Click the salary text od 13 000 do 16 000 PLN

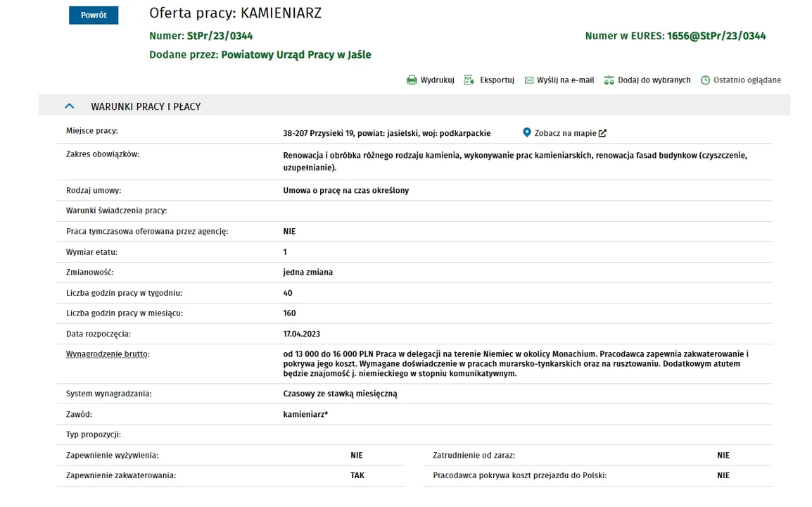point(329,354)
